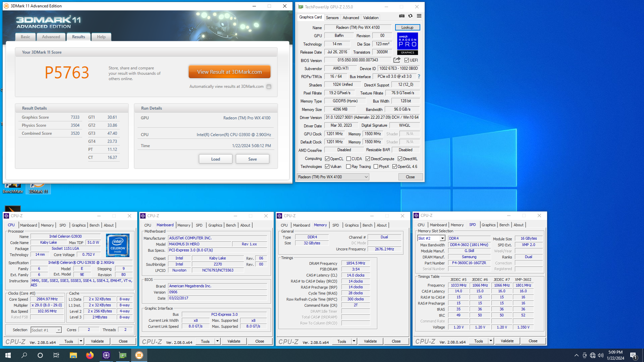Toggle Ray Tracing checkbox
Viewport: 644px width, 362px height.
pos(348,167)
